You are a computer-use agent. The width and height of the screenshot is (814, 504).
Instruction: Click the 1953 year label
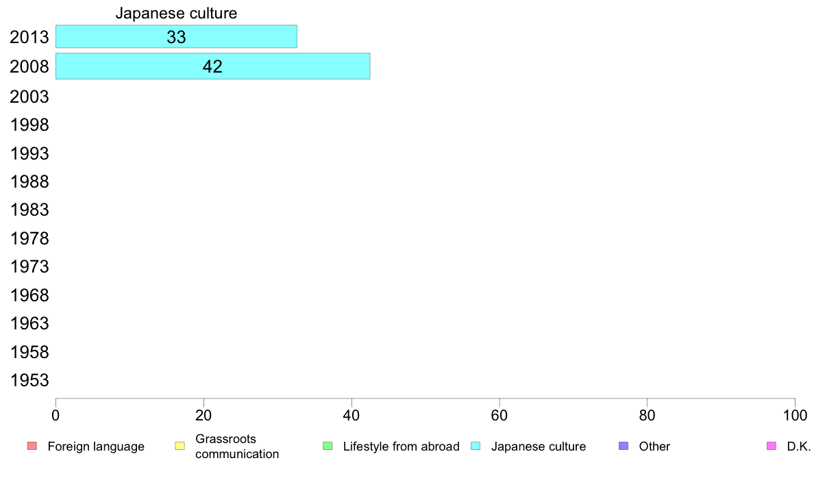pos(29,381)
